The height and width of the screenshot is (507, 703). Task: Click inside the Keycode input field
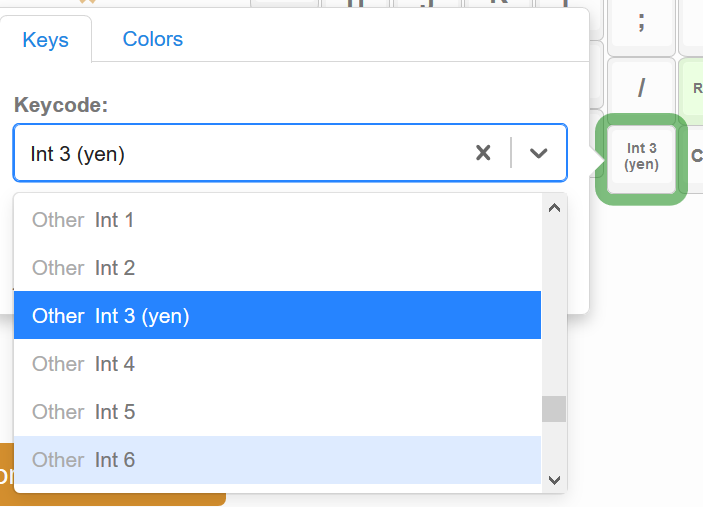(242, 153)
